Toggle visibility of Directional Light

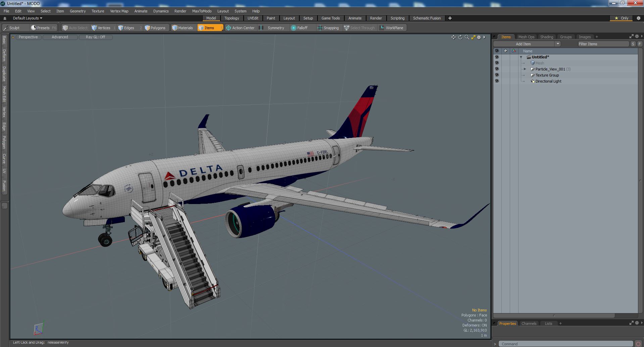click(497, 81)
